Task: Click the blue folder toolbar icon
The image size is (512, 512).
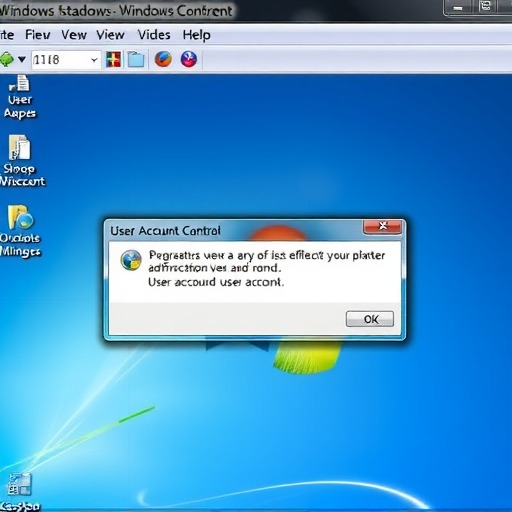Action: [x=136, y=60]
